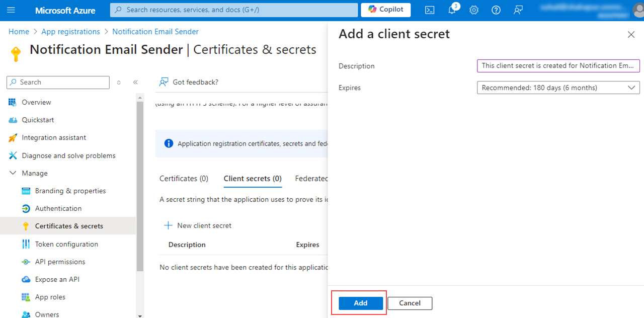Open the feedback icon in the header
Viewport: 644px width, 318px height.
[518, 10]
